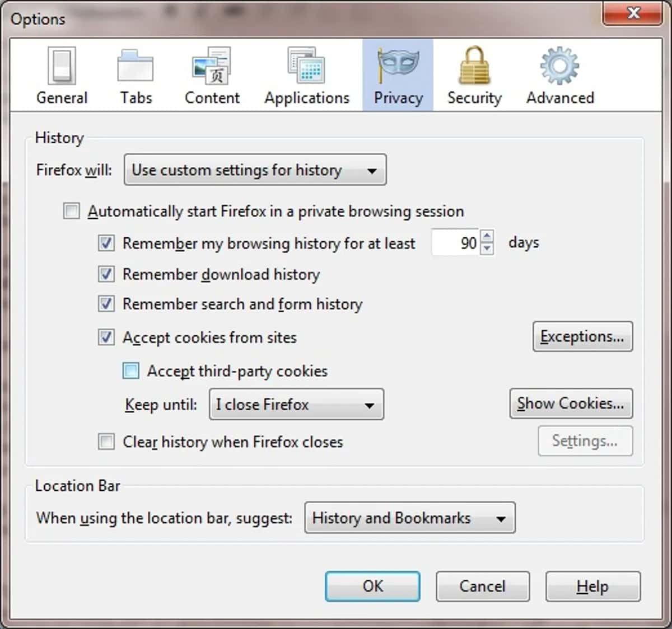Screen dimensions: 672x629
Task: Click the Show Cookies button
Action: (571, 403)
